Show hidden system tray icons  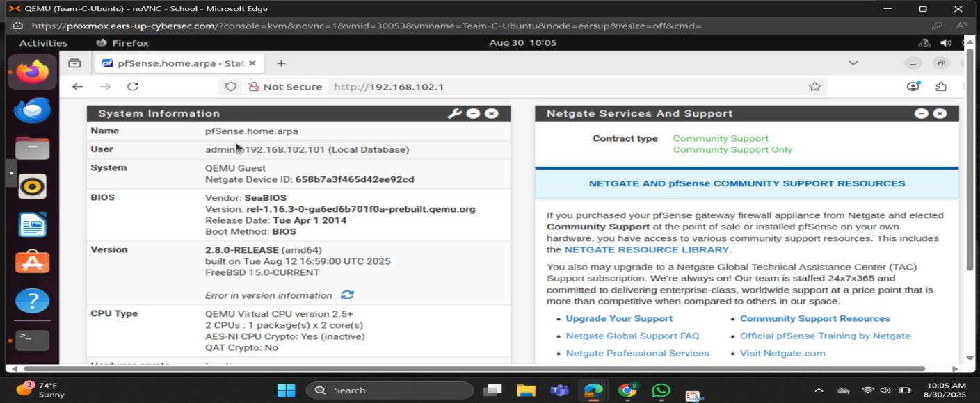click(x=819, y=390)
